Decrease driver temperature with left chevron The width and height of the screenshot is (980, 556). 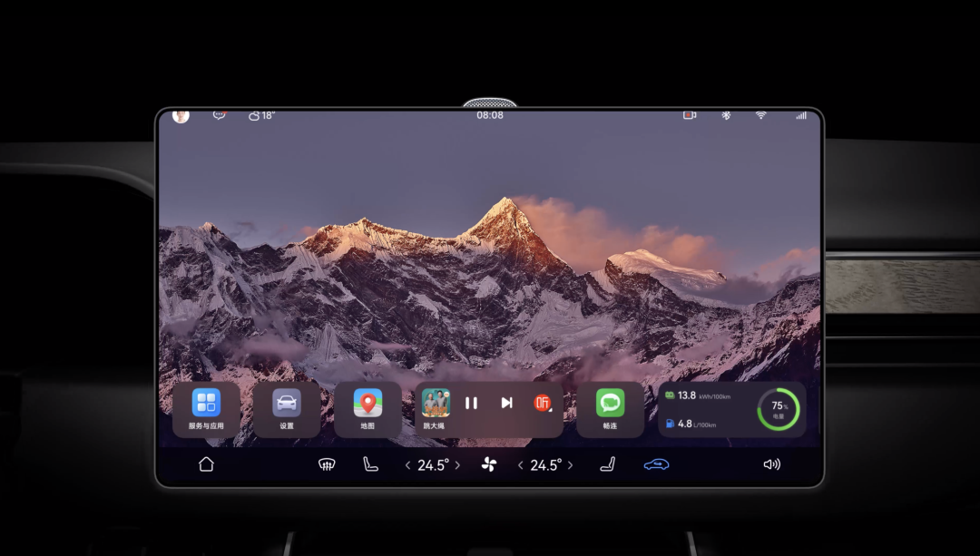408,465
